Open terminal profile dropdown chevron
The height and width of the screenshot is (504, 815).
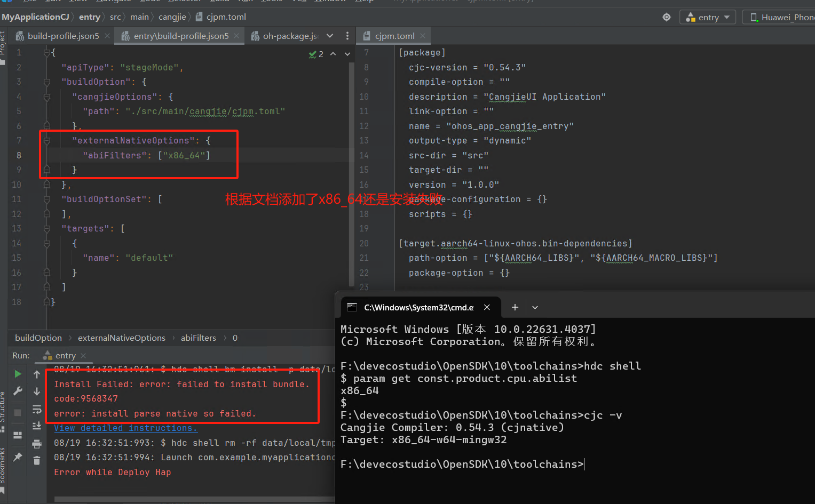(535, 307)
